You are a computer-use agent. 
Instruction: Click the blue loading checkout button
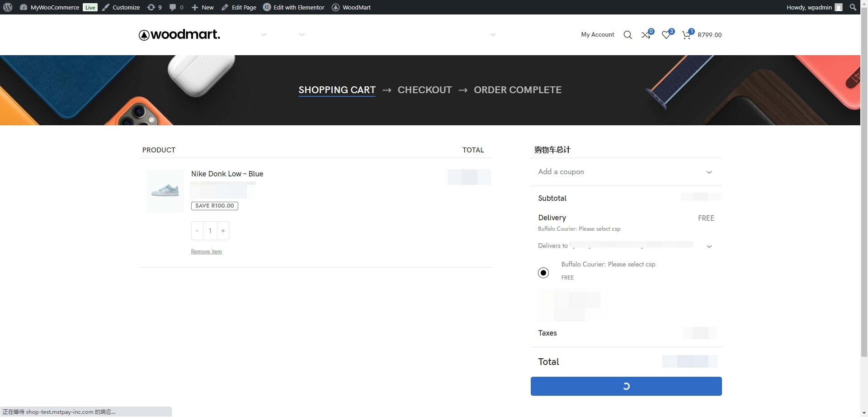click(x=626, y=386)
